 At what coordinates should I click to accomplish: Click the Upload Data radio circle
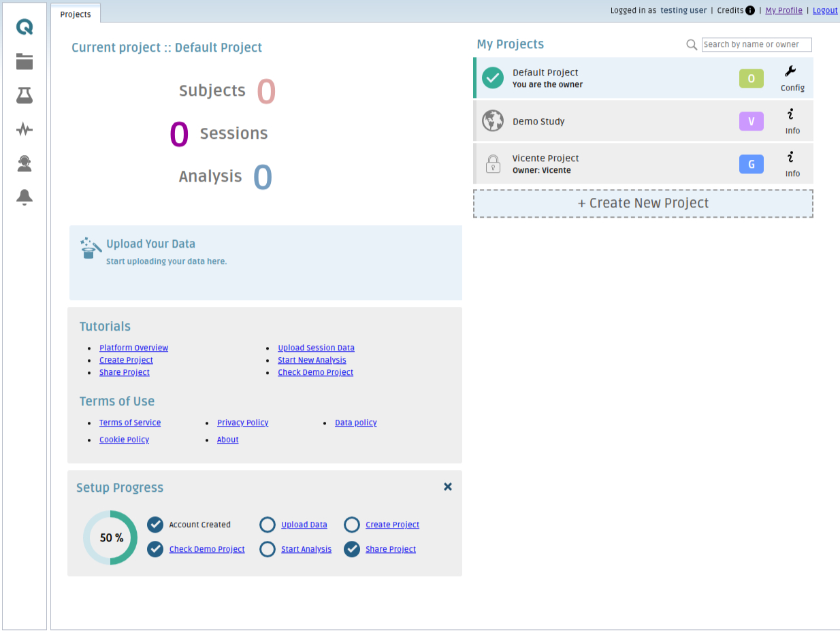click(x=268, y=525)
